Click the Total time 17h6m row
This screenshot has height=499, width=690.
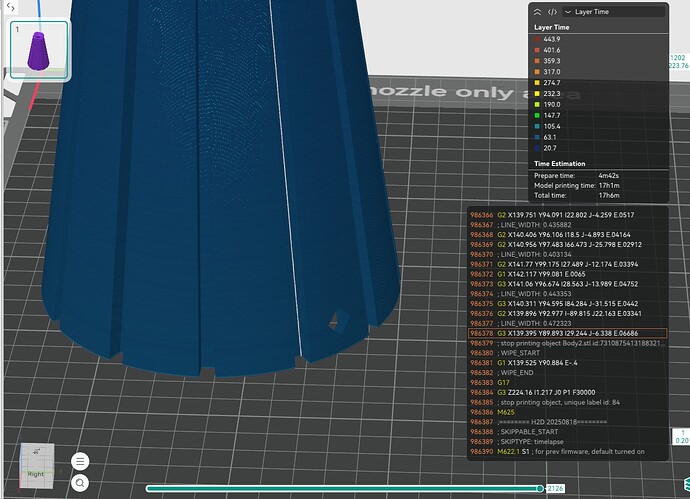[577, 195]
